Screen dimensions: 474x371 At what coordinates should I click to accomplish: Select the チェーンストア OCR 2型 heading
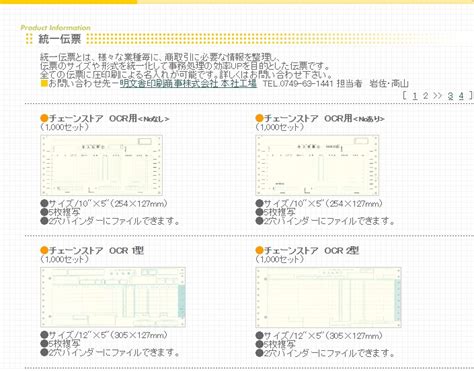coord(312,251)
